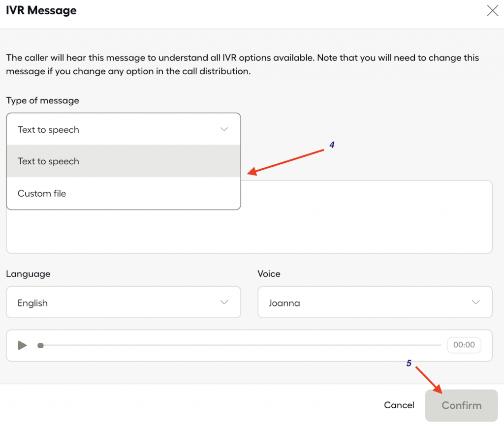Click the IVR Message dialog title
The height and width of the screenshot is (424, 504).
(41, 10)
